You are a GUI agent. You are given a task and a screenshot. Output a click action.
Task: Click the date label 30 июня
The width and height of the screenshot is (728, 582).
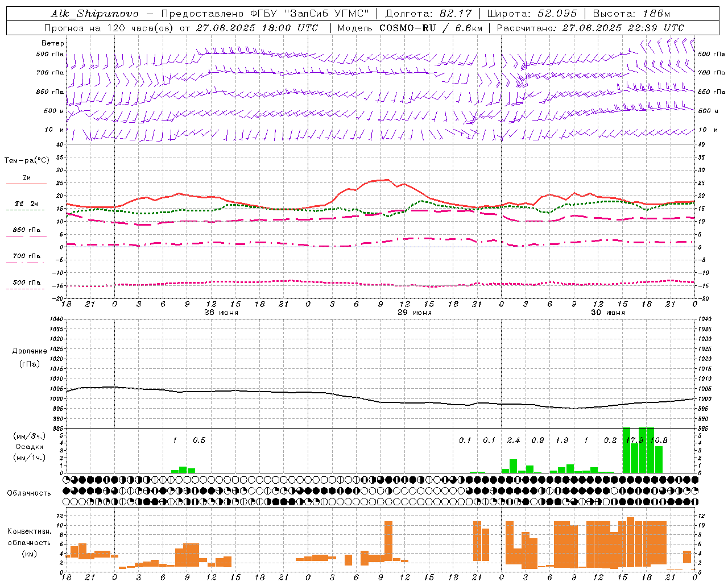point(608,313)
